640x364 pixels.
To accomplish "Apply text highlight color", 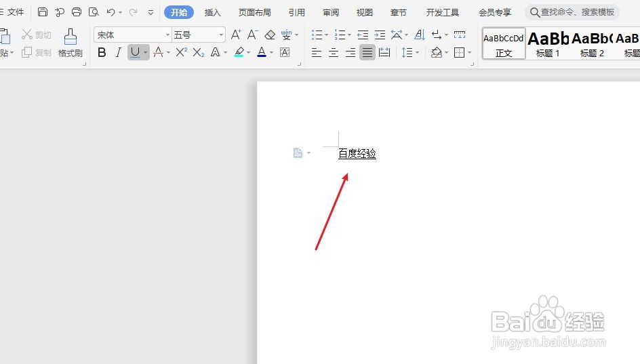I will click(239, 52).
